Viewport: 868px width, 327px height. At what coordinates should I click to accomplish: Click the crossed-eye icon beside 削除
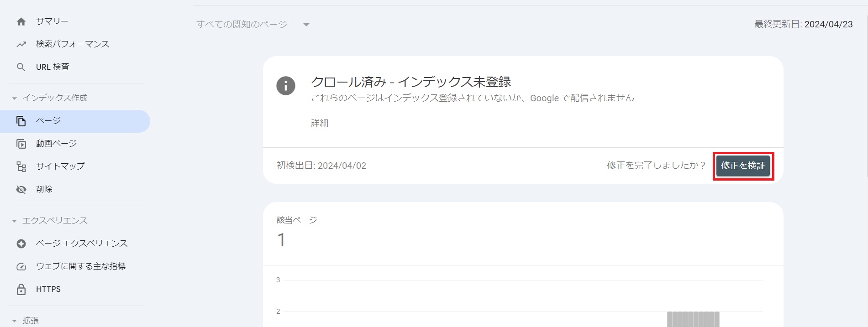click(x=21, y=189)
